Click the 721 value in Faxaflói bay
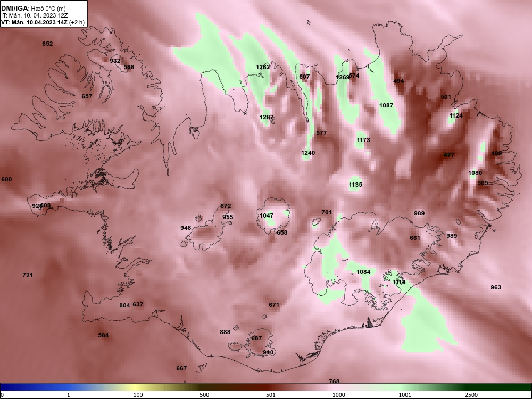This screenshot has width=532, height=399. point(28,275)
